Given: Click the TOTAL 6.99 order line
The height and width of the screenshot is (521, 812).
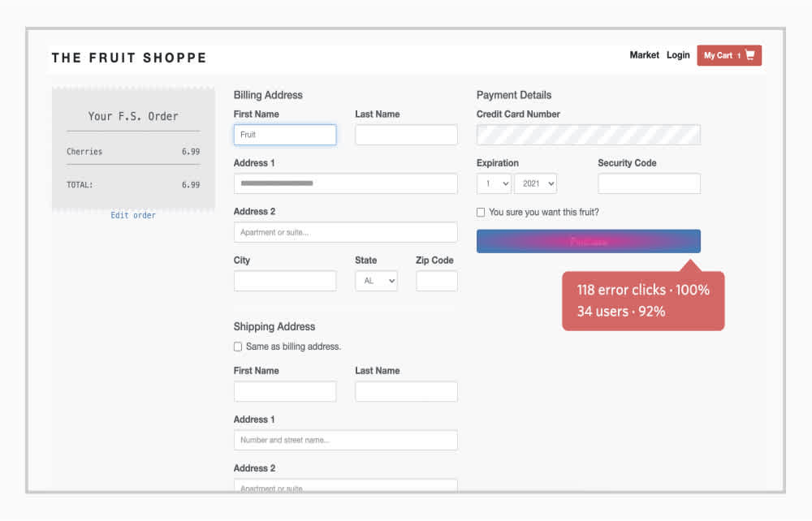Looking at the screenshot, I should pos(133,185).
